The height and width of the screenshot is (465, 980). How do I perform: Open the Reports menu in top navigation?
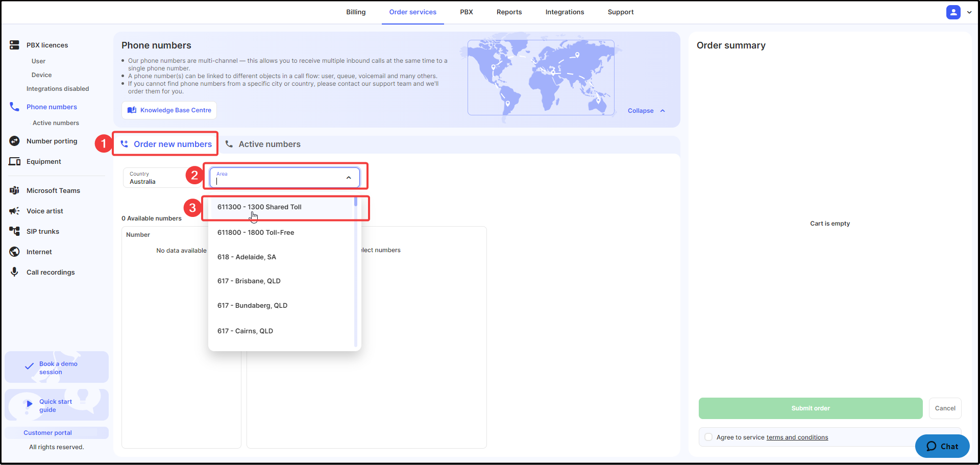[509, 12]
